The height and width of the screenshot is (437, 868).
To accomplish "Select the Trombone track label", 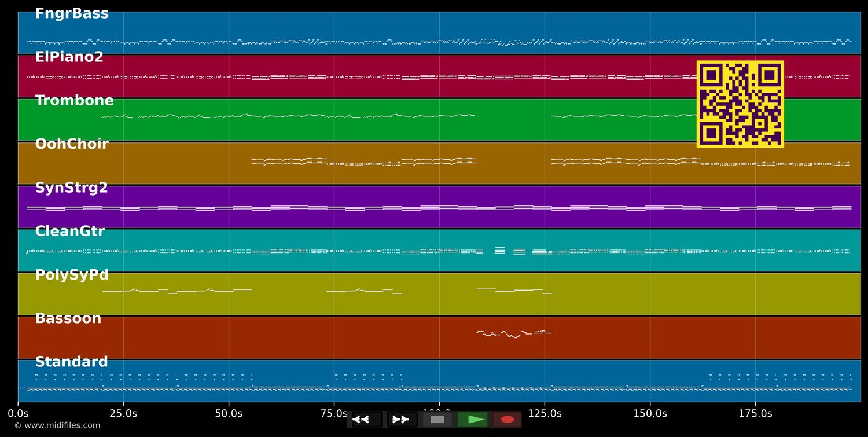I will [x=74, y=101].
